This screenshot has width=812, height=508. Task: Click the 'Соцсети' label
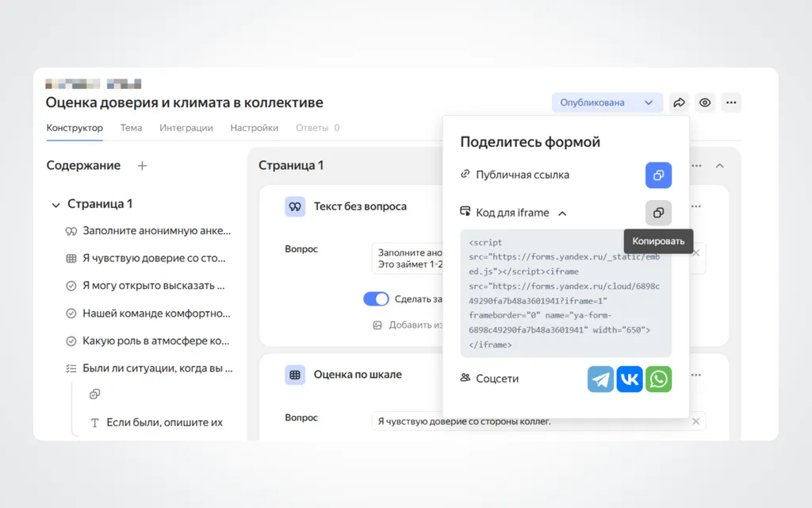[497, 379]
